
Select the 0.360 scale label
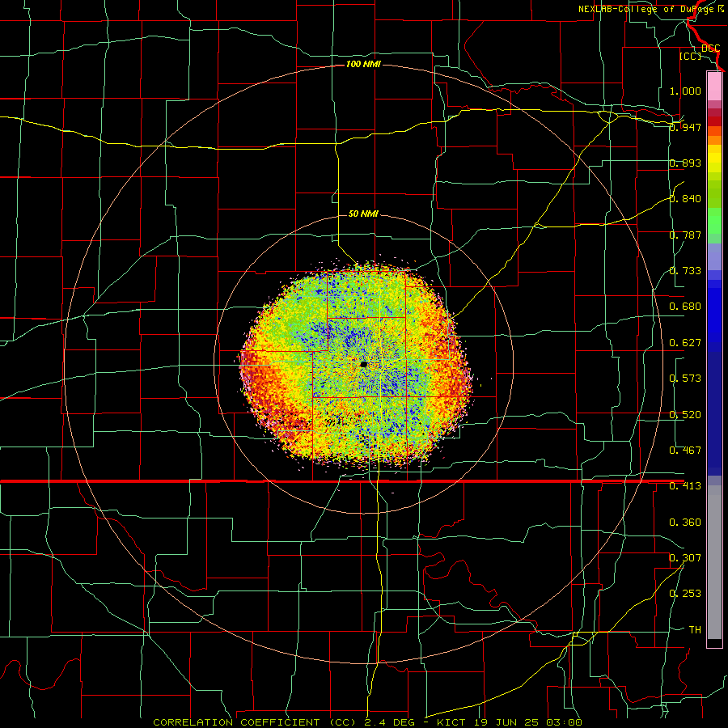coord(685,523)
